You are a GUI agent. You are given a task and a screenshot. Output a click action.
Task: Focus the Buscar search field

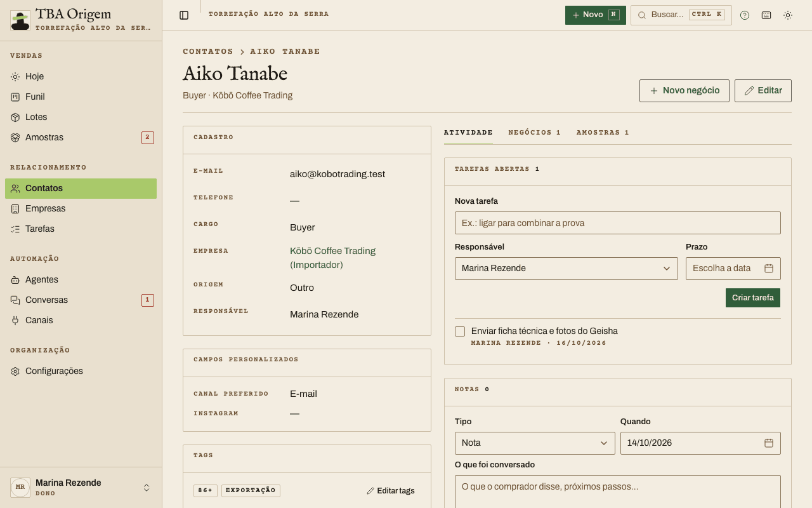tap(681, 15)
